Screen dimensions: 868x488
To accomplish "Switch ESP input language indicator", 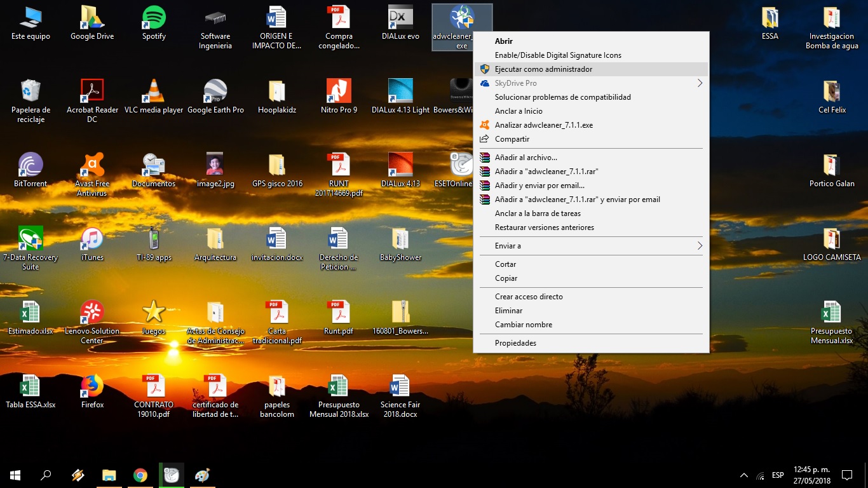I will coord(778,475).
